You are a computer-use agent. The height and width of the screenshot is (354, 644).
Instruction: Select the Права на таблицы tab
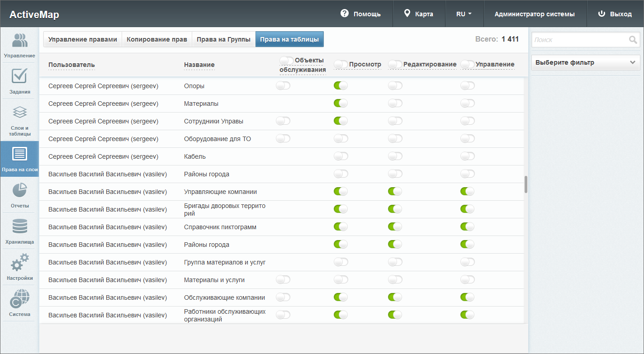click(289, 39)
